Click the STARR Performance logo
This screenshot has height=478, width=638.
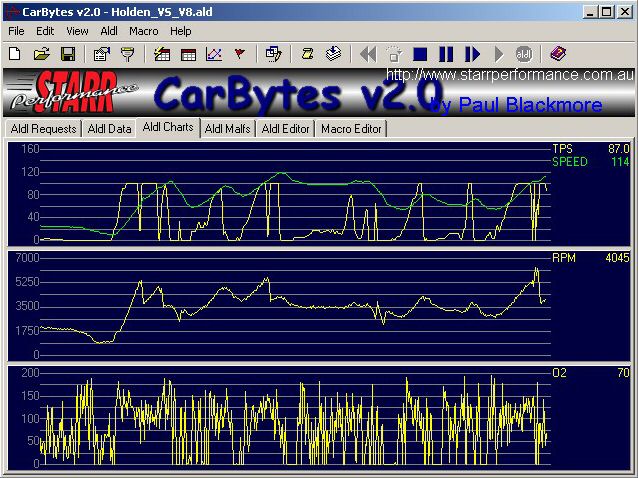[x=74, y=92]
